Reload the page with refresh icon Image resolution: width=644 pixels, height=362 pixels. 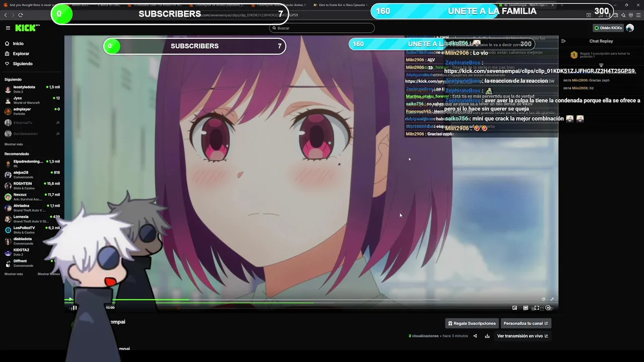21,15
